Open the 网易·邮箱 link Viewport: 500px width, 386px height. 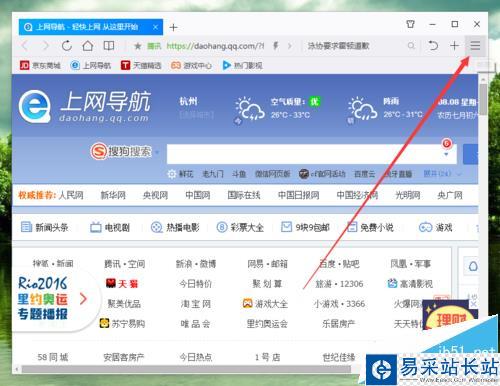(267, 264)
